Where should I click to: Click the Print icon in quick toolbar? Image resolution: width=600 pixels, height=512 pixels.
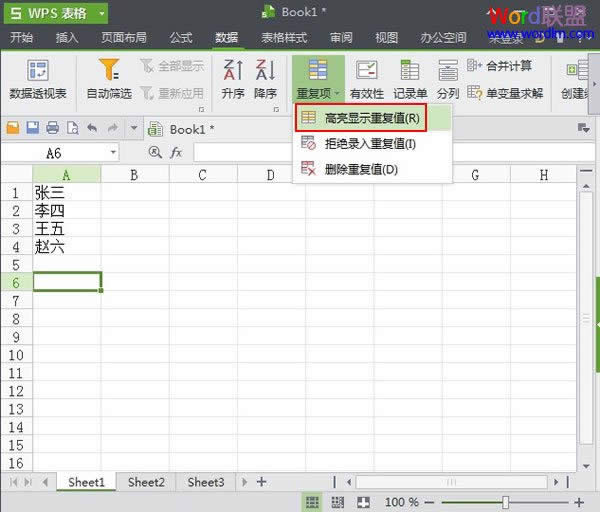[x=52, y=128]
